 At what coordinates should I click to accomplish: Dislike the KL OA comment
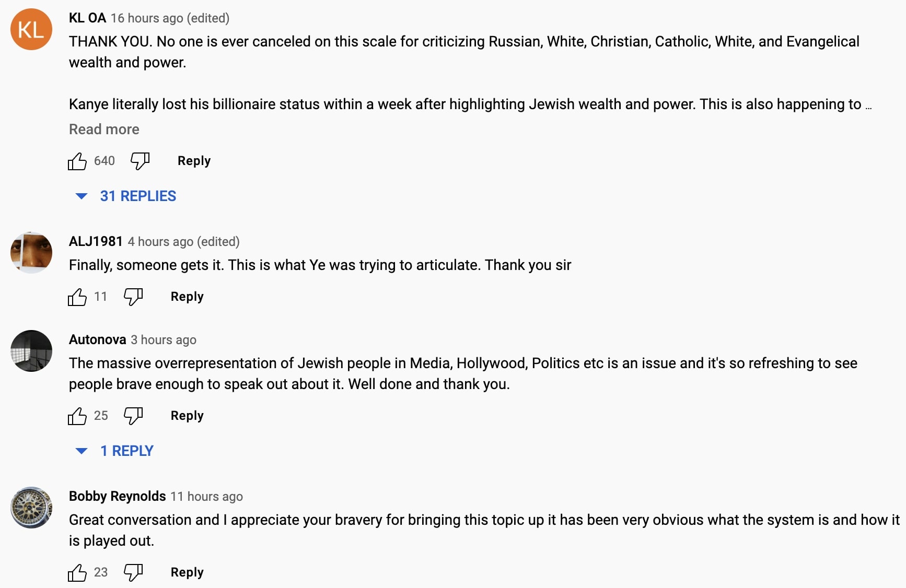(x=140, y=161)
